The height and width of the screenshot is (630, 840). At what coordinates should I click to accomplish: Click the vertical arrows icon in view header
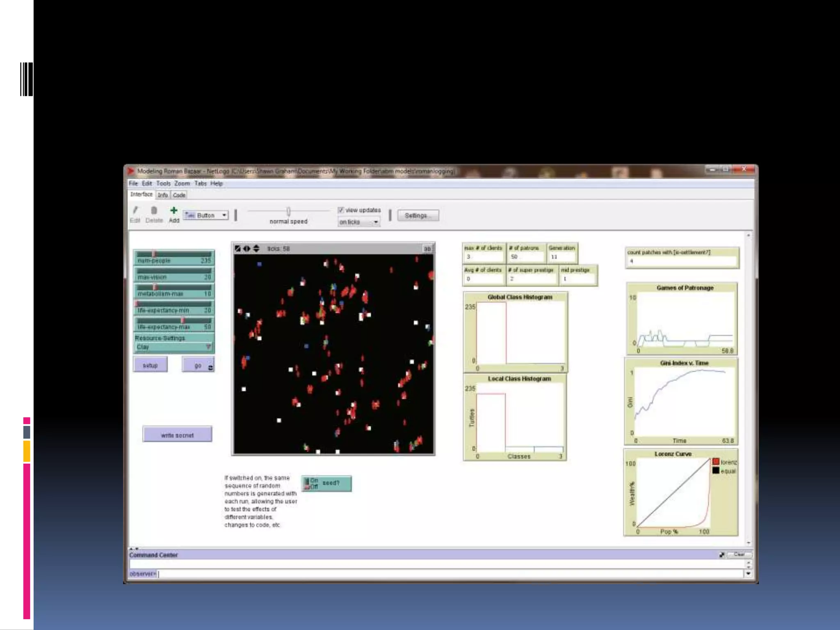[256, 249]
